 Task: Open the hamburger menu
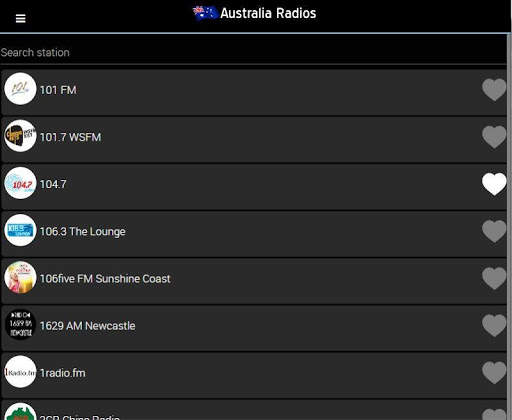21,19
